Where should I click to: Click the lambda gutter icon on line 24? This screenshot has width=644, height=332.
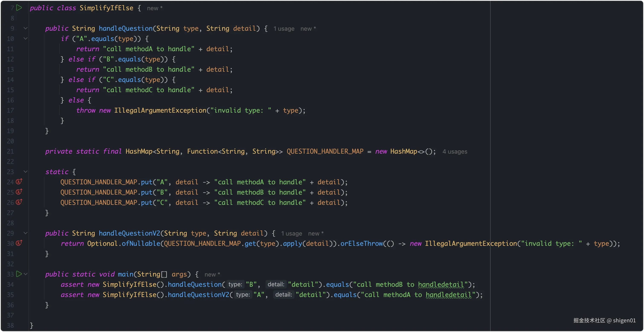[x=19, y=181]
